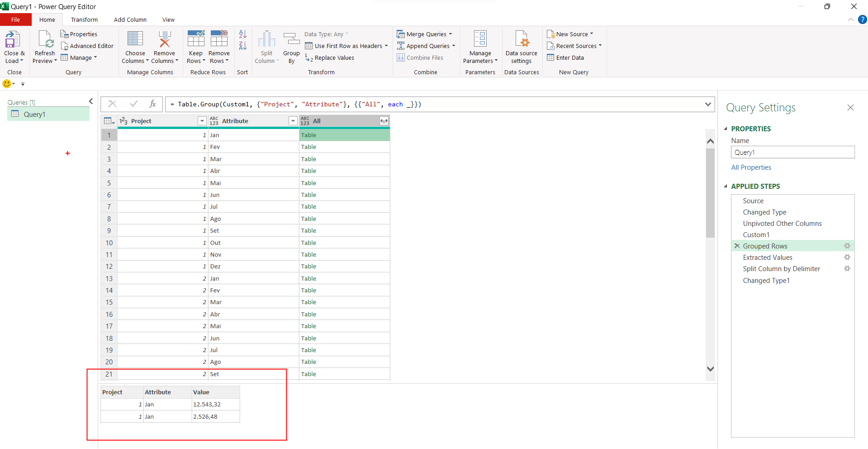Delete the Grouped Rows step
This screenshot has height=449, width=868.
tap(737, 246)
